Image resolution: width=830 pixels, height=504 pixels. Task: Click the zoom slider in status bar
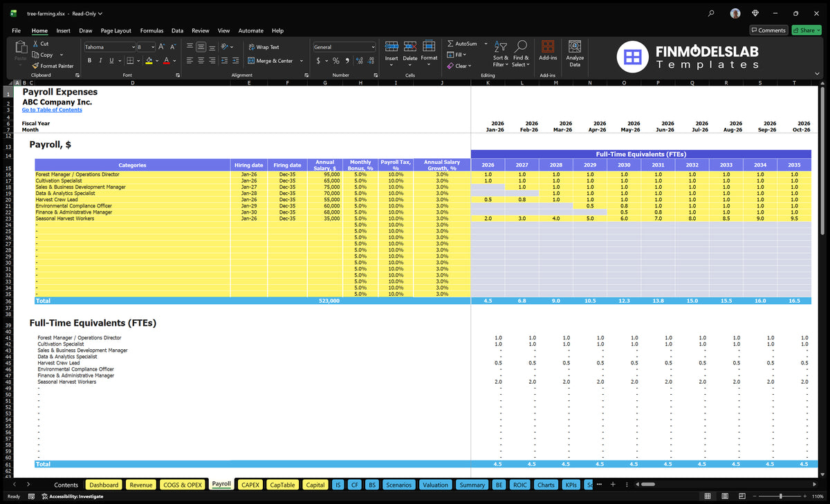[781, 496]
